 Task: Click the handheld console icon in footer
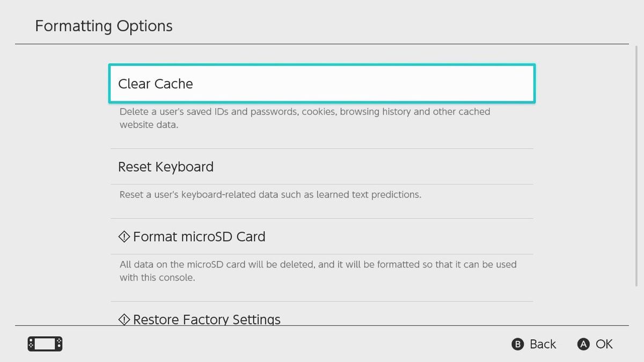tap(45, 344)
